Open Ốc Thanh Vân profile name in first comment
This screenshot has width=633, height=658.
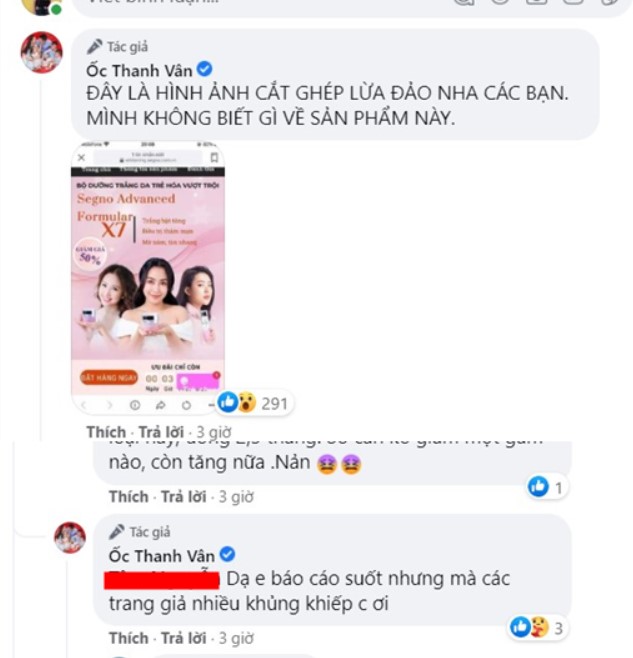[139, 70]
